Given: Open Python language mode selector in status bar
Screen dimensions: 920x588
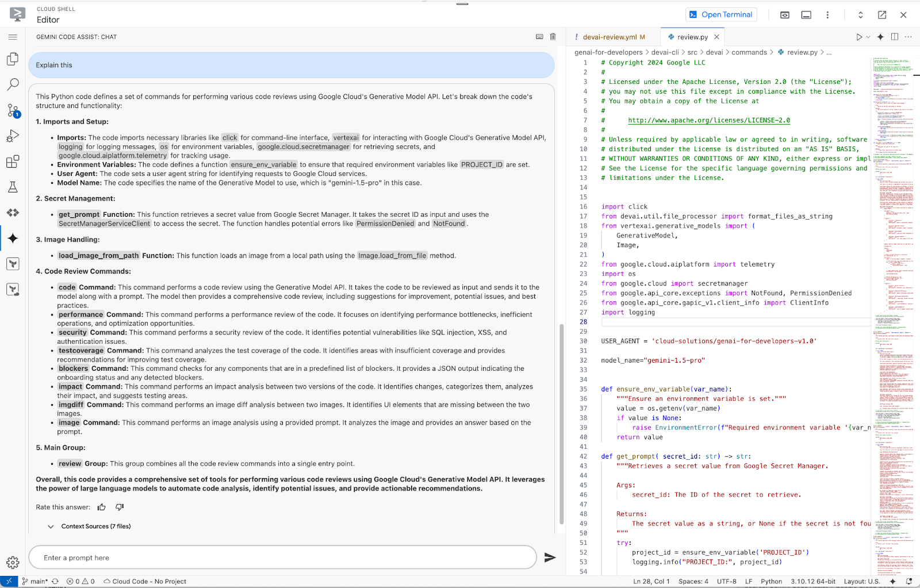Looking at the screenshot, I should point(771,581).
